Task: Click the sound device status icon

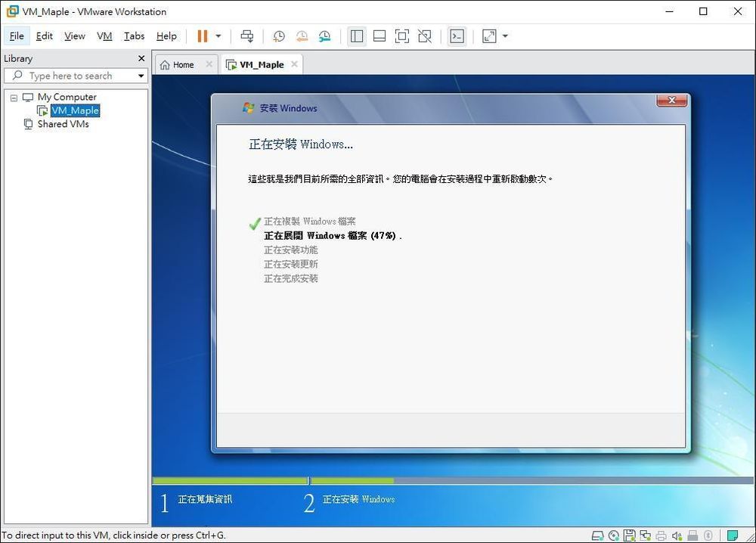Action: point(676,535)
